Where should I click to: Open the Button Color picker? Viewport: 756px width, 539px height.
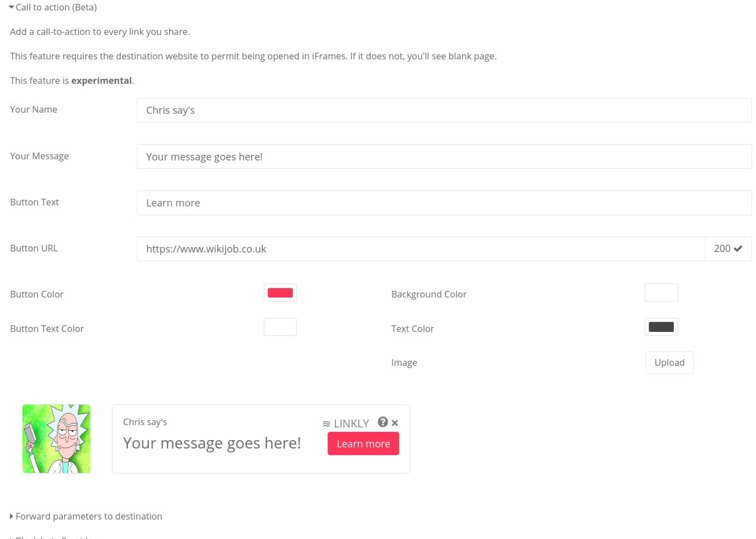click(280, 293)
